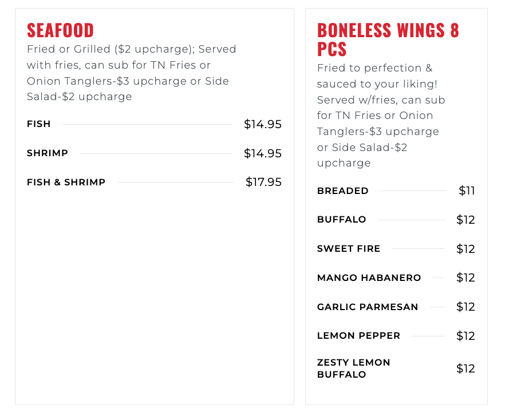This screenshot has height=420, width=505.
Task: Select the SWEET FIRE wings item
Action: click(349, 249)
